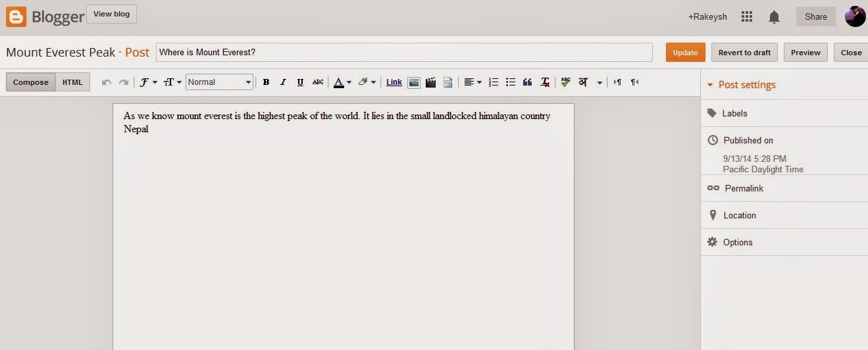Toggle numbered list
Screen dimensions: 868x350
coord(494,82)
